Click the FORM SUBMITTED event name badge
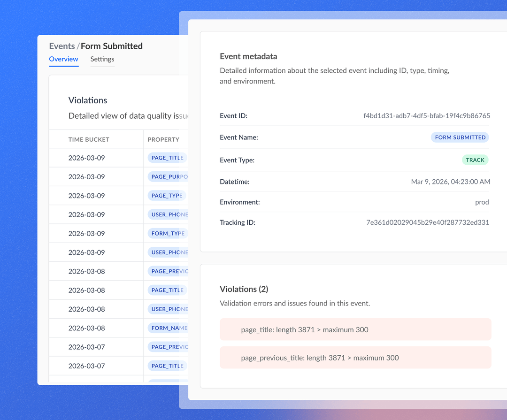Viewport: 507px width, 420px height. pos(460,137)
